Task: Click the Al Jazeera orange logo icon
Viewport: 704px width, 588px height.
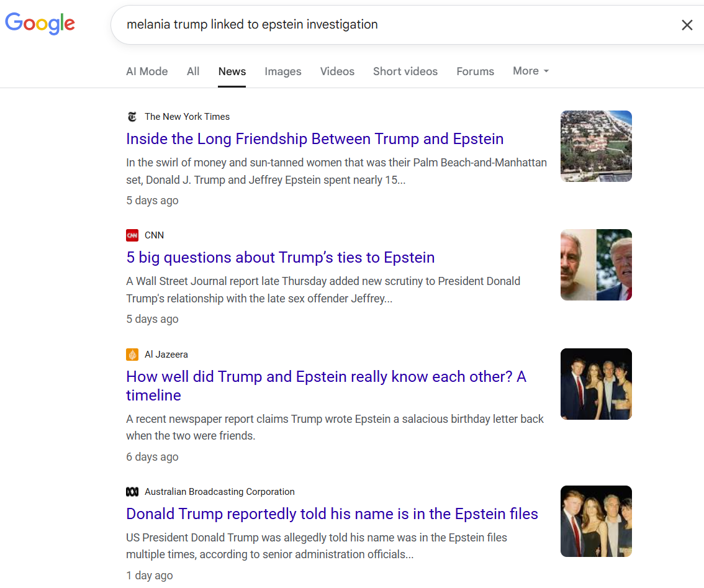Action: pos(132,355)
